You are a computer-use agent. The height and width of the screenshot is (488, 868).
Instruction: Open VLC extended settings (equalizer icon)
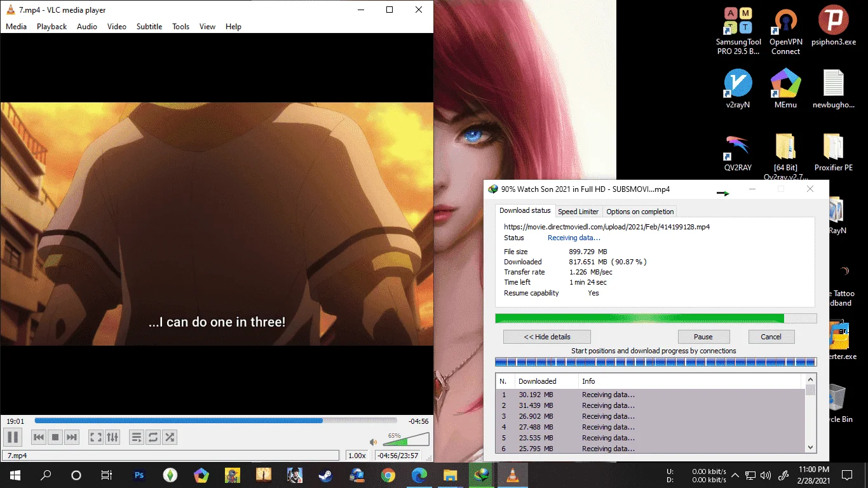point(112,437)
